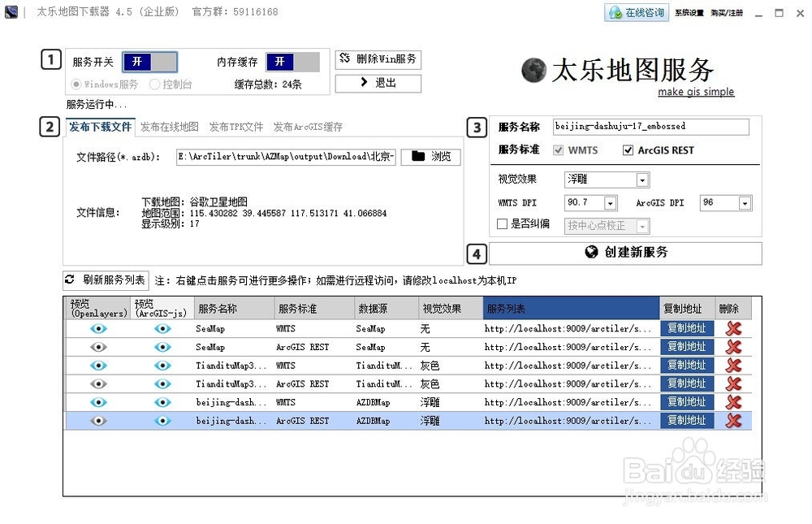
Task: Open 购买/注册 in the title bar
Action: pyautogui.click(x=727, y=12)
